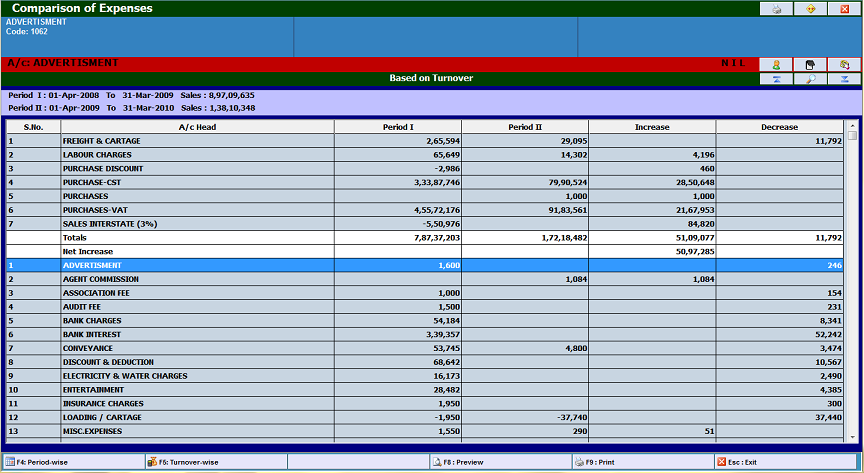The width and height of the screenshot is (864, 473).
Task: Click Totals Period I value 7,87,37,203
Action: 437,238
